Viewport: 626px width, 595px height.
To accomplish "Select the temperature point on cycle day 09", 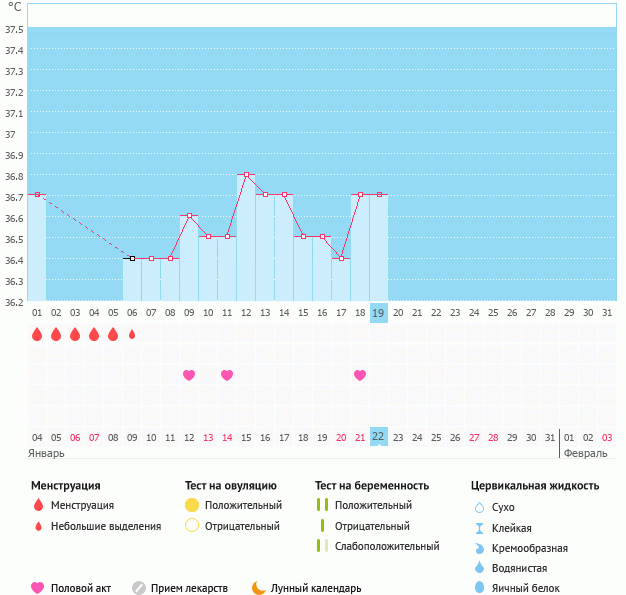I will pyautogui.click(x=189, y=215).
